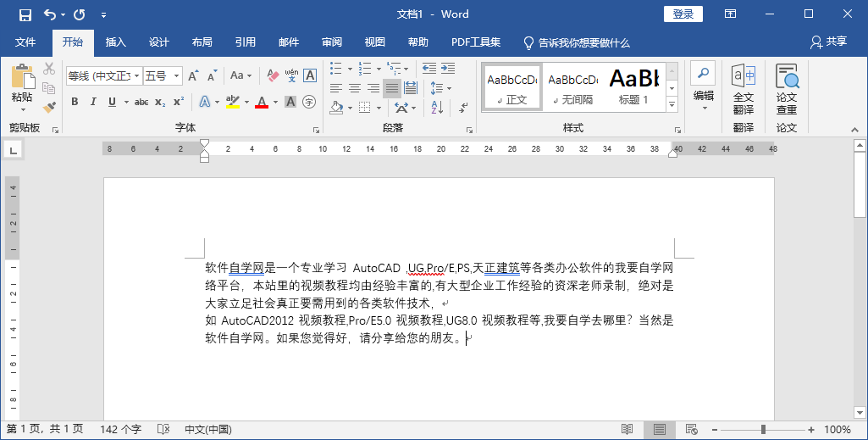The height and width of the screenshot is (440, 868).
Task: Apply the 正文 (Normal) style
Action: (512, 88)
